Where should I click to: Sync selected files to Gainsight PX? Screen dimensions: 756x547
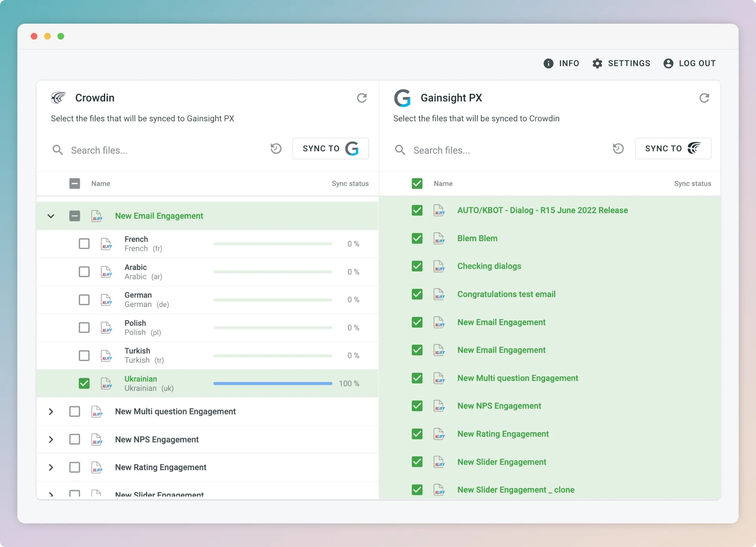tap(330, 149)
